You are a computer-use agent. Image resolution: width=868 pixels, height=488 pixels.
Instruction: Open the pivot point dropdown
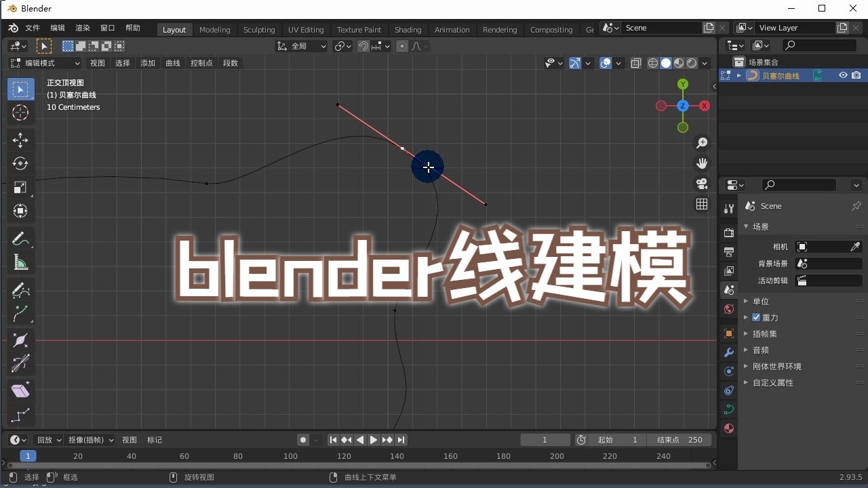343,46
